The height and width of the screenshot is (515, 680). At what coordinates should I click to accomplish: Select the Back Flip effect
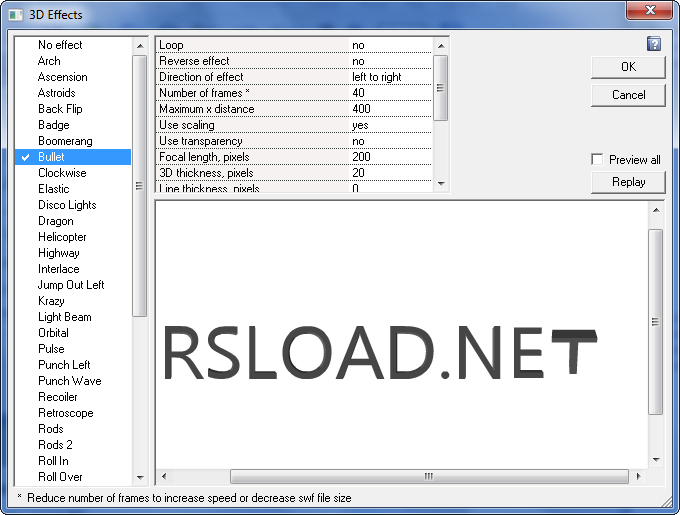tap(73, 109)
